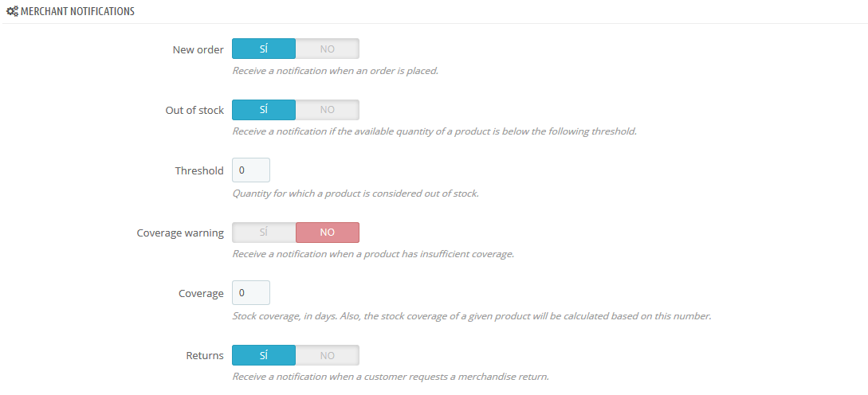Select NO on Coverage warning switch
Image resolution: width=868 pixels, height=395 pixels.
(x=327, y=233)
